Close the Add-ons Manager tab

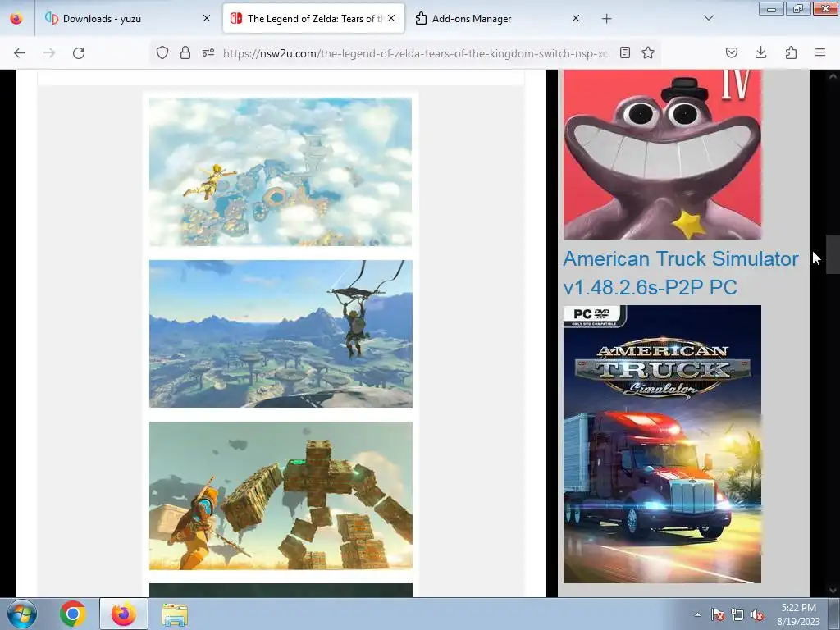[575, 19]
